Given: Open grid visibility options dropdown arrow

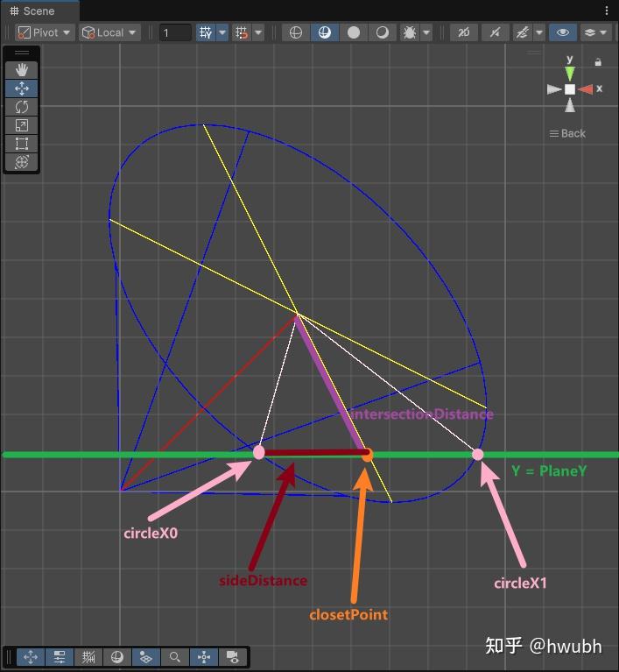Looking at the screenshot, I should point(222,32).
